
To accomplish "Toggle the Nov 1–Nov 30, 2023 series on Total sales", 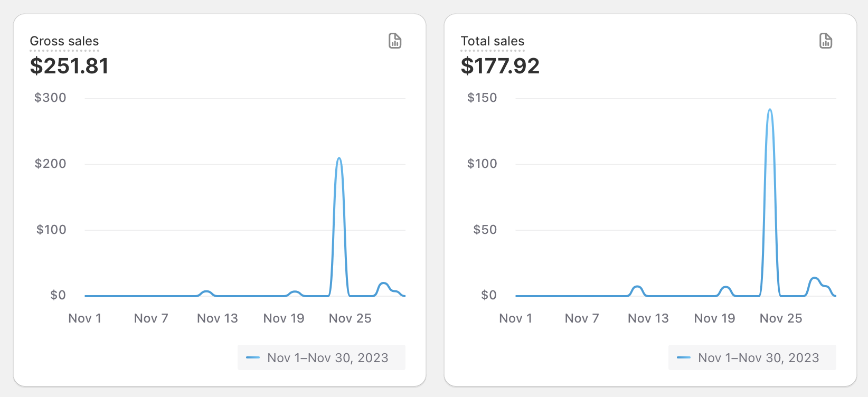I will 752,357.
